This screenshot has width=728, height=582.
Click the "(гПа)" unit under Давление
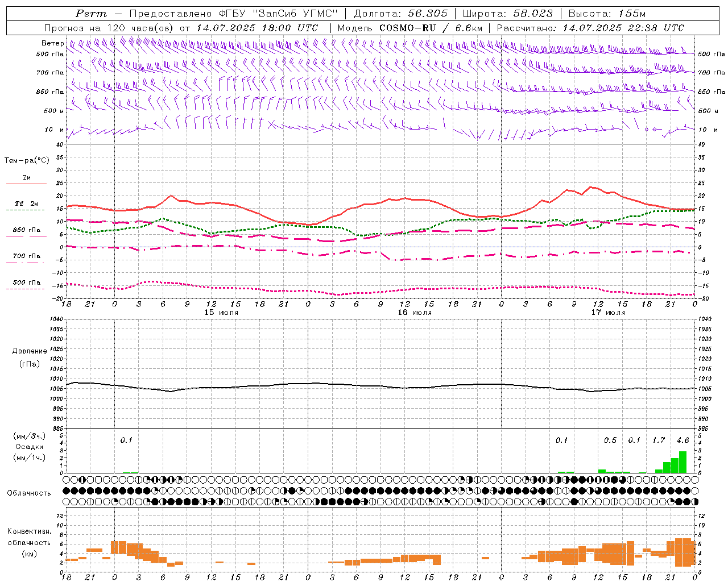30,364
